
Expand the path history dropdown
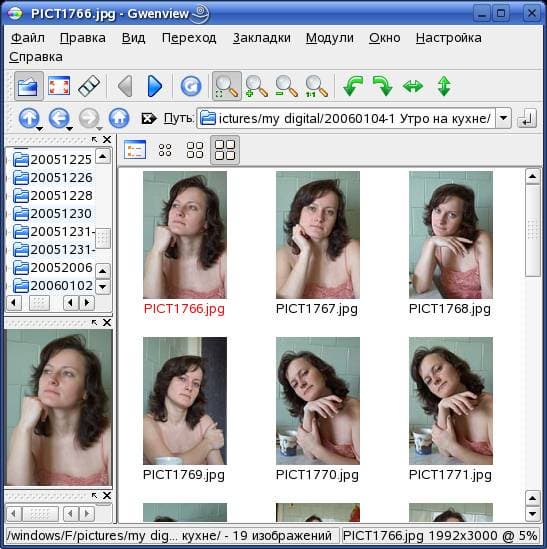(503, 118)
